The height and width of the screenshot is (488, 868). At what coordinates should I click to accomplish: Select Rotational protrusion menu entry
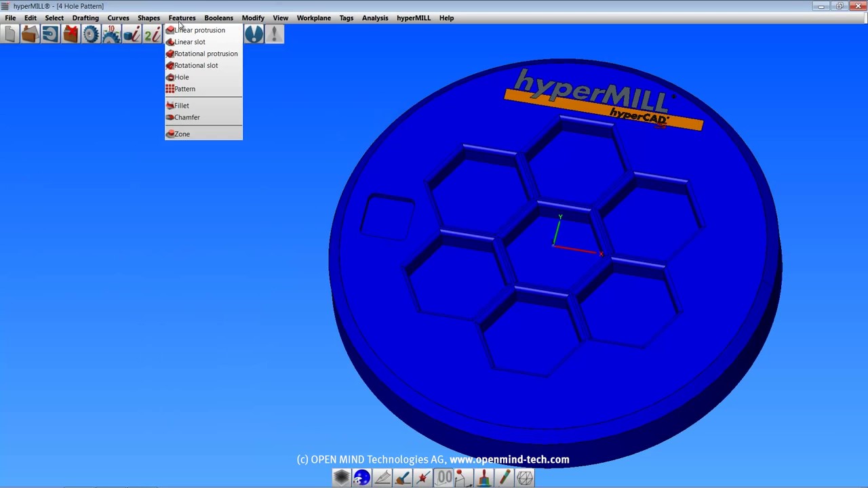click(203, 54)
